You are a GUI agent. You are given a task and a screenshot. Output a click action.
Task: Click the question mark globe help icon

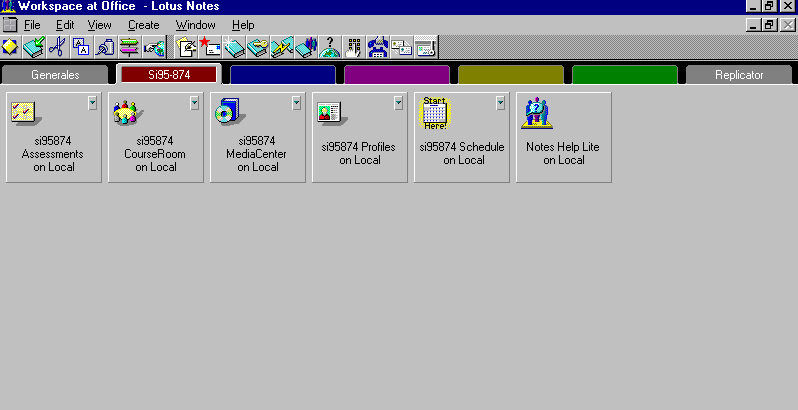[330, 47]
